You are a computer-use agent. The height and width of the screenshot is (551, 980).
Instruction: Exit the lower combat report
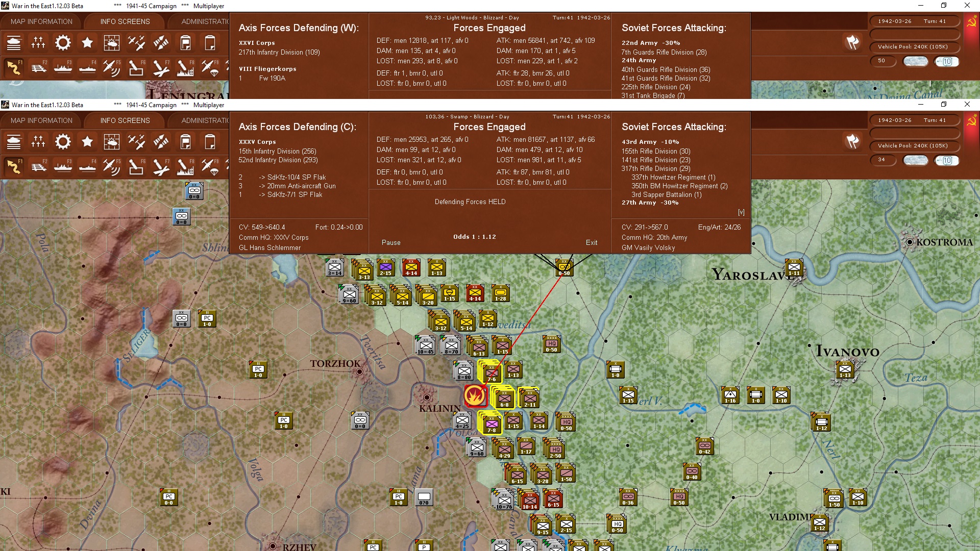[x=592, y=242]
